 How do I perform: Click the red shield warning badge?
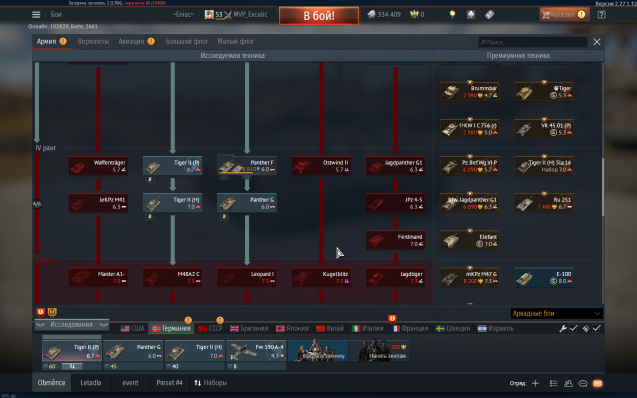point(40,312)
